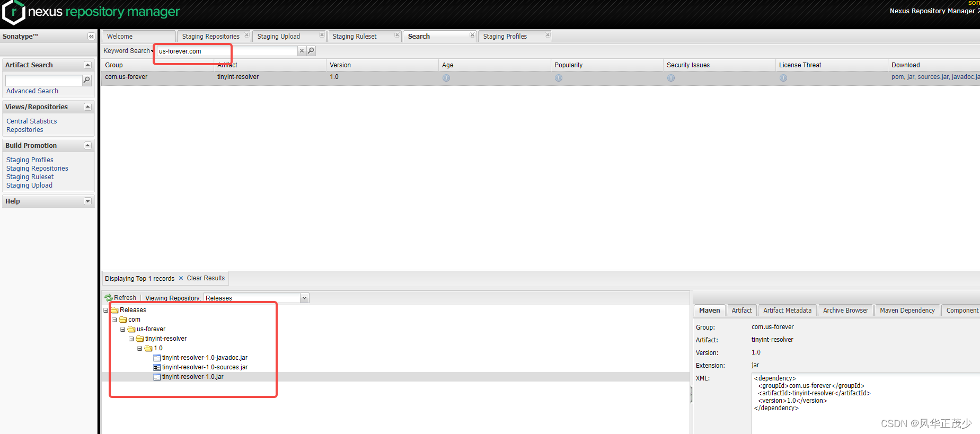Image resolution: width=980 pixels, height=434 pixels.
Task: Focus the Artifact Search input box
Action: (x=44, y=80)
